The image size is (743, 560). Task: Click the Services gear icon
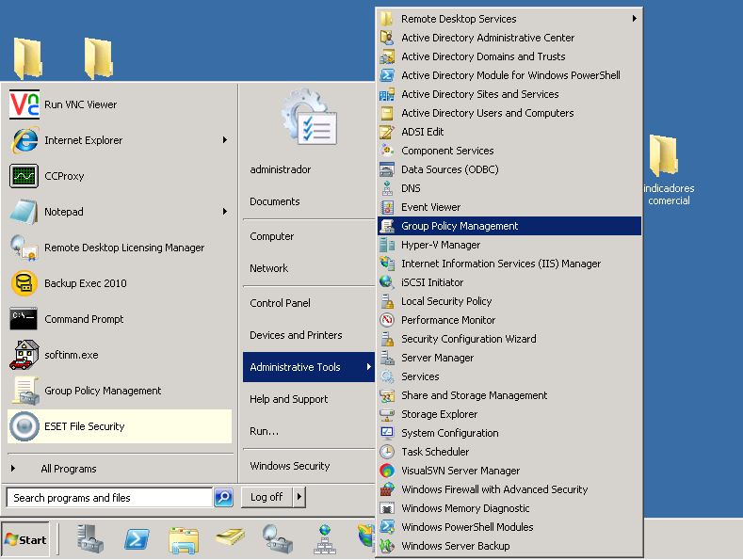point(387,376)
